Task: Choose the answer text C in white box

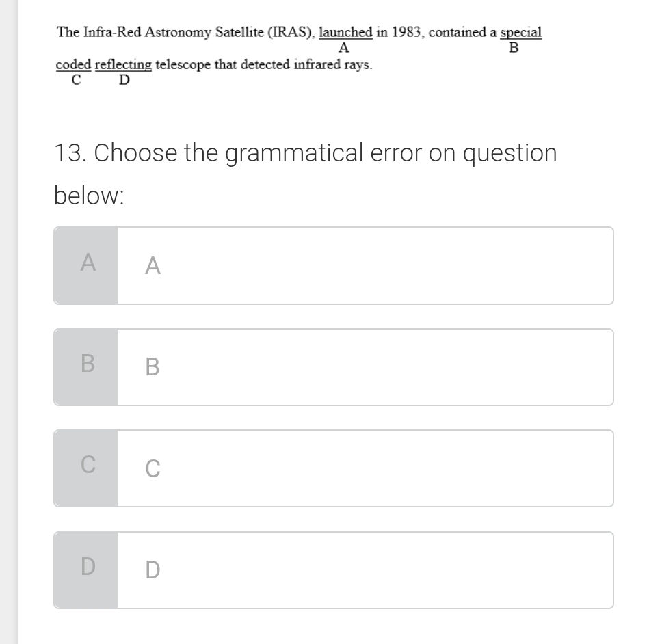Action: click(153, 468)
